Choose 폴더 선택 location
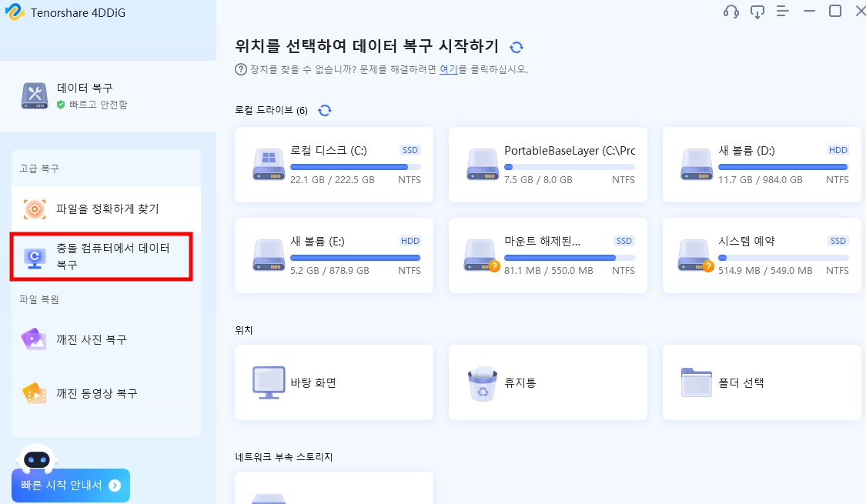The image size is (866, 504). 762,382
